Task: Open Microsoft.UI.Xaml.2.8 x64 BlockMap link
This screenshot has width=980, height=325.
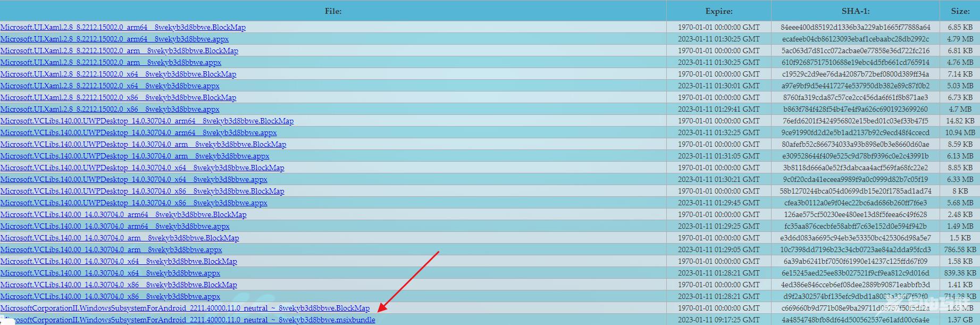Action: (x=118, y=74)
